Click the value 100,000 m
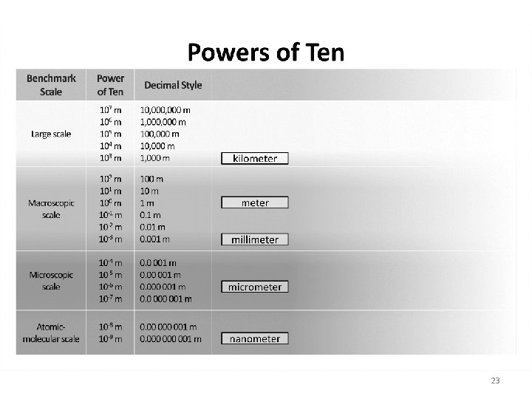The width and height of the screenshot is (532, 399). click(160, 134)
